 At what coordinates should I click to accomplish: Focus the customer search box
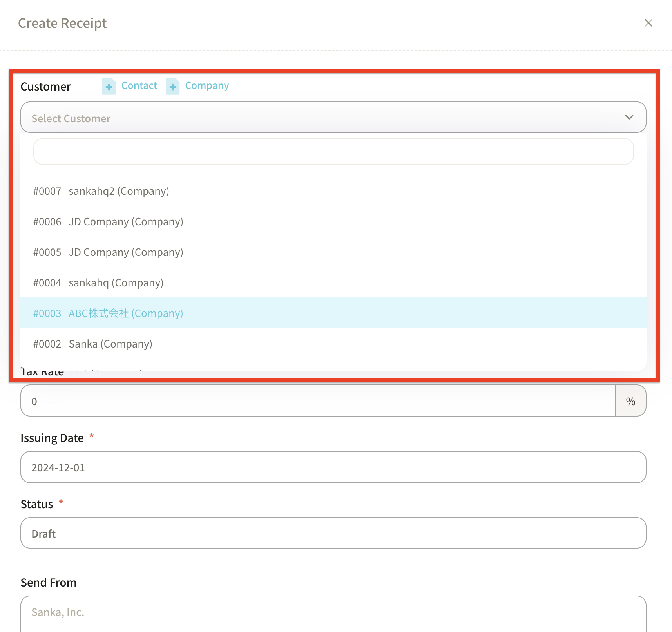(x=333, y=152)
